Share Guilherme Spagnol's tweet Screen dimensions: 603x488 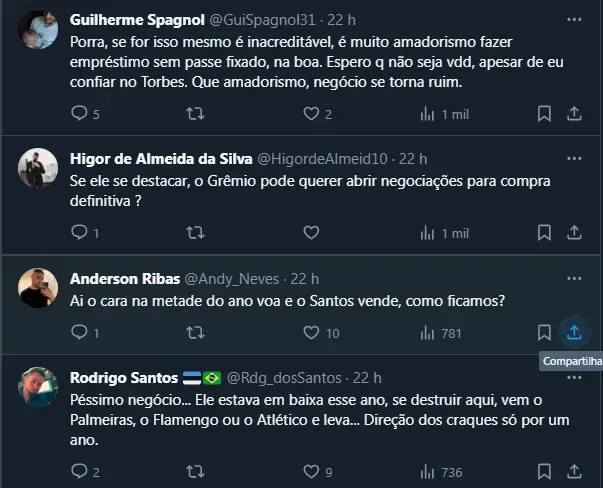click(574, 114)
